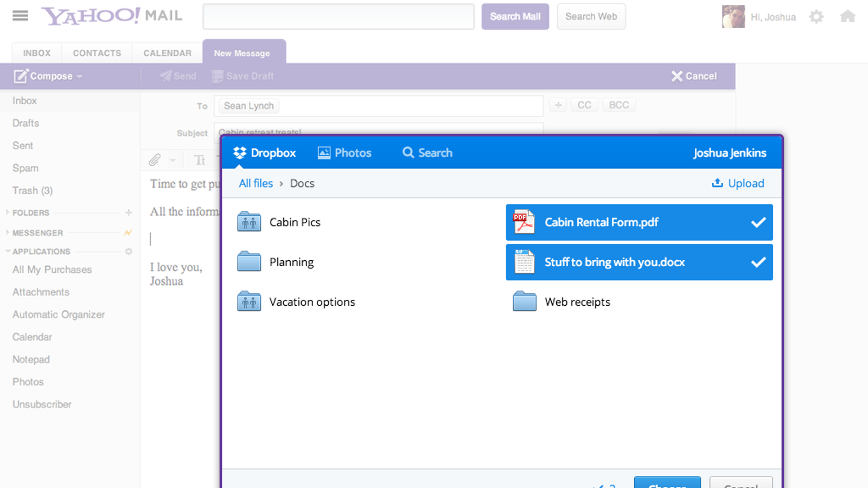
Task: Click the Send paper plane icon
Action: pyautogui.click(x=165, y=76)
